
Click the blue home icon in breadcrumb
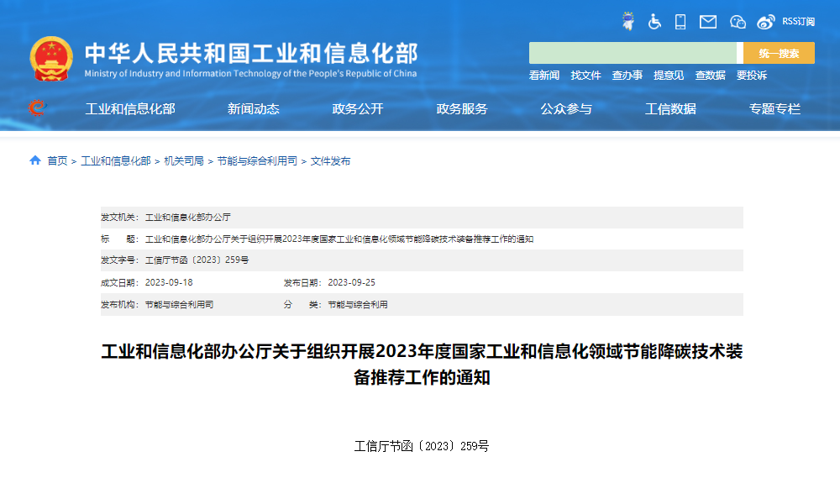(x=35, y=160)
